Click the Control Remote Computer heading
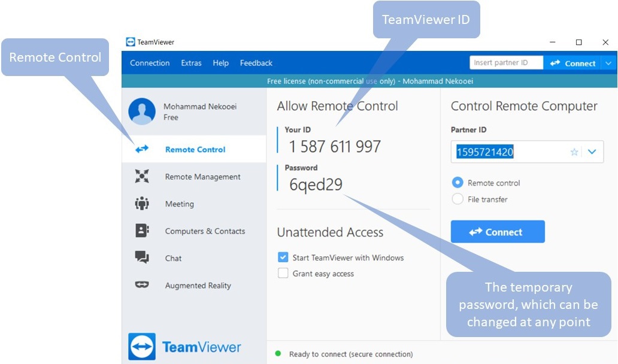The width and height of the screenshot is (618, 364). click(524, 106)
